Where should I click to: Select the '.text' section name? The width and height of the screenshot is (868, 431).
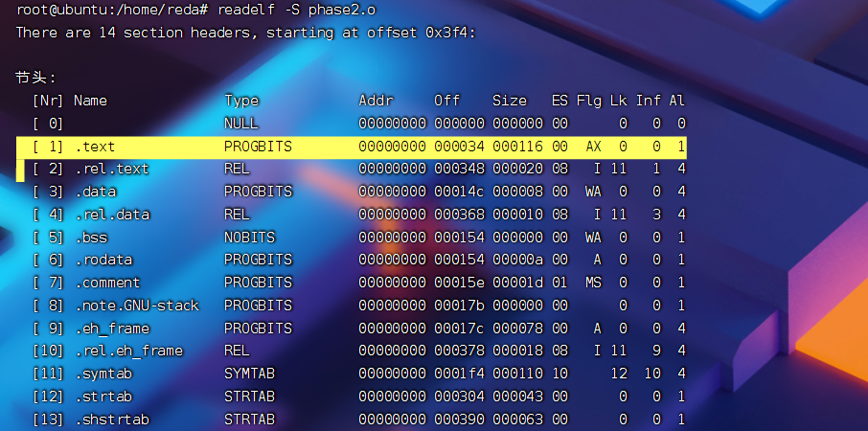(95, 147)
